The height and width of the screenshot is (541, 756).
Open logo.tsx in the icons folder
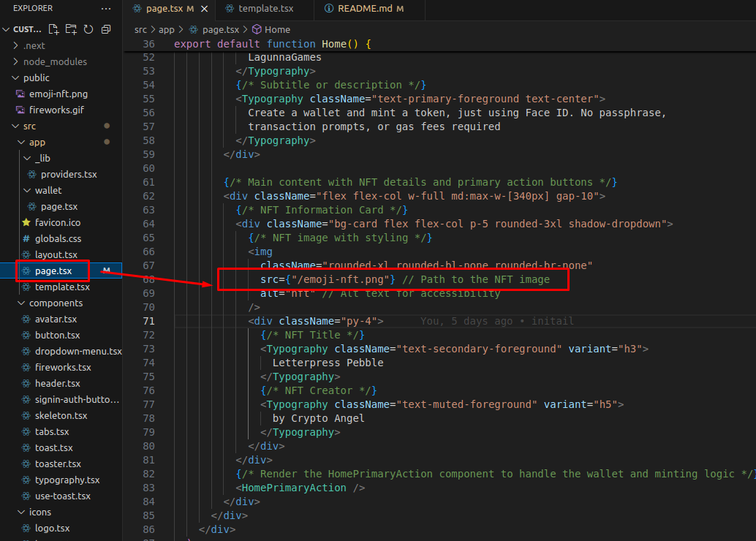tap(61, 528)
